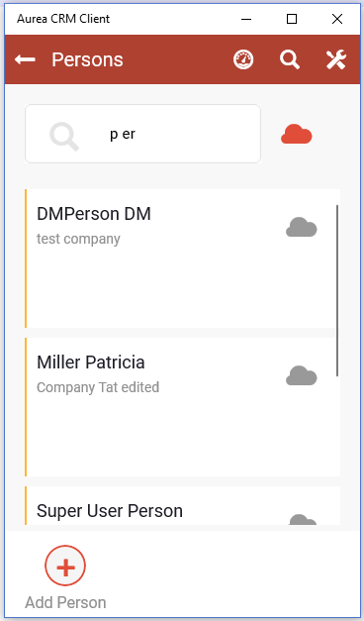Click the list's vertical scrollbar
Viewport: 364px width, 621px height.
pos(337,290)
